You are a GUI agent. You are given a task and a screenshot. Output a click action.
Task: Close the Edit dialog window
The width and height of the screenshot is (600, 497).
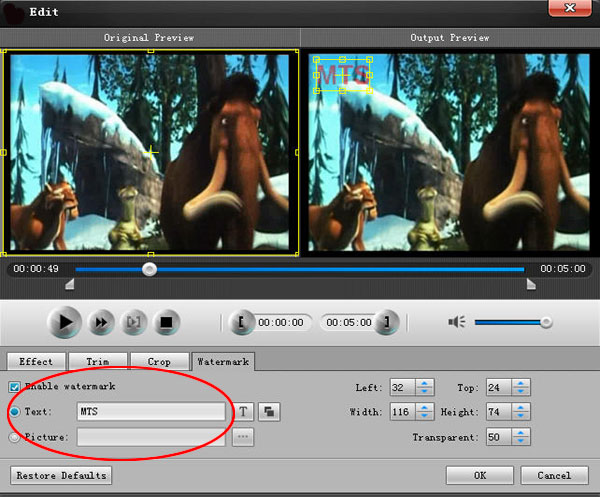(x=570, y=8)
